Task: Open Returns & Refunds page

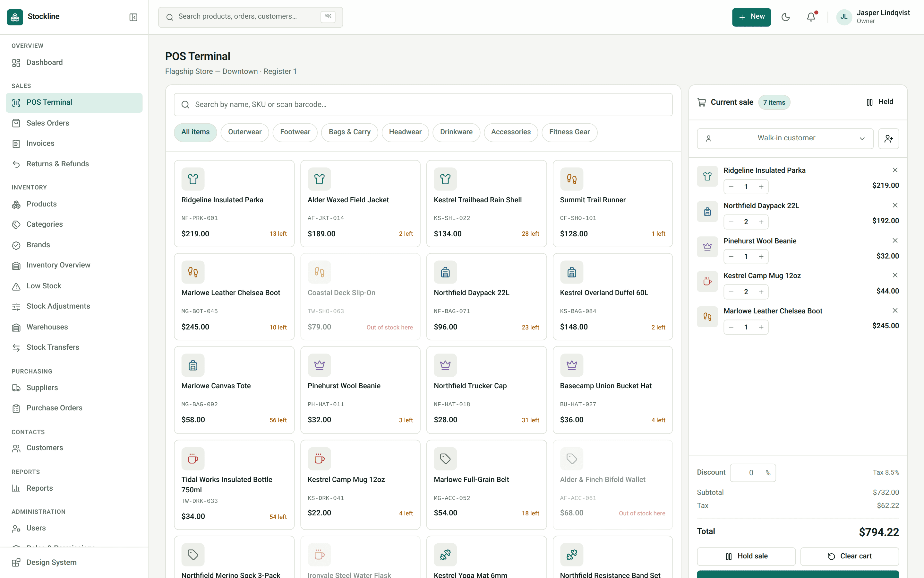Action: point(74,164)
